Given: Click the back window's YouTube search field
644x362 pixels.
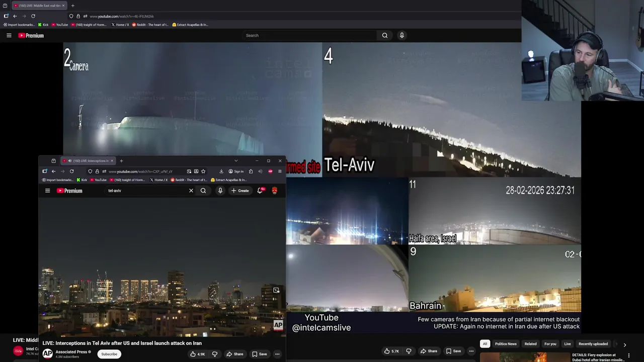Looking at the screenshot, I should pyautogui.click(x=310, y=35).
